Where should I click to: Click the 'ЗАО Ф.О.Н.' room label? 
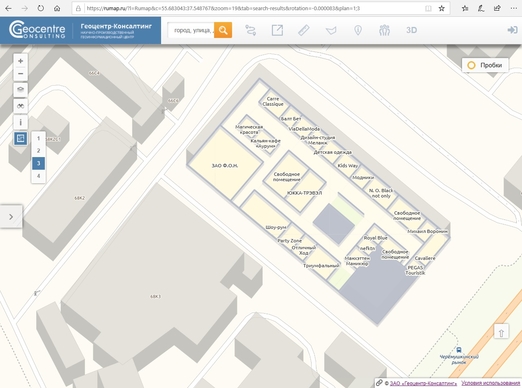point(225,165)
